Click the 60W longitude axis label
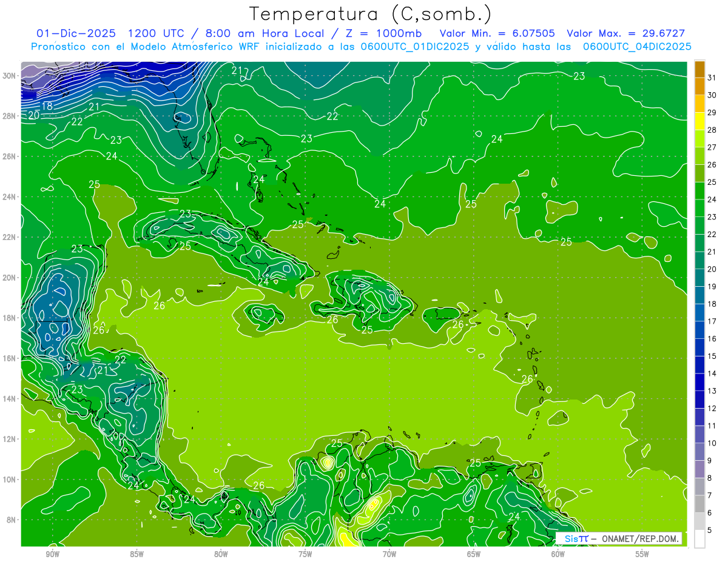This screenshot has width=728, height=562. coord(558,554)
